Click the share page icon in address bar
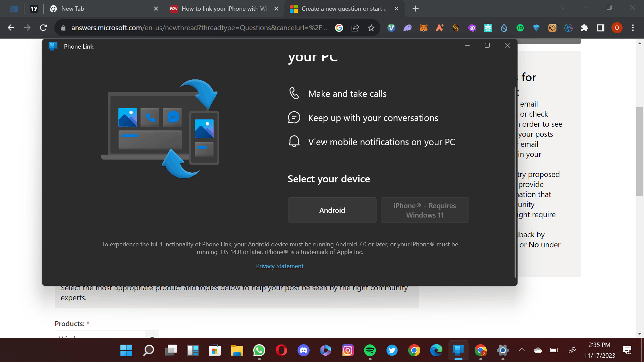The image size is (644, 362). 355,28
